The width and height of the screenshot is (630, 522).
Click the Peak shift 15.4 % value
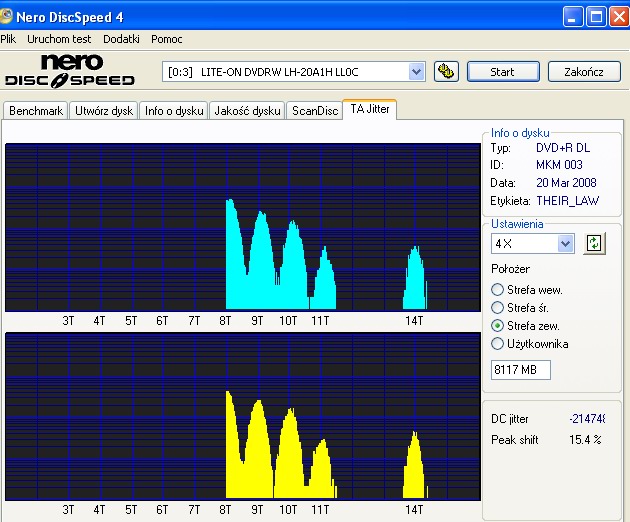coord(585,440)
